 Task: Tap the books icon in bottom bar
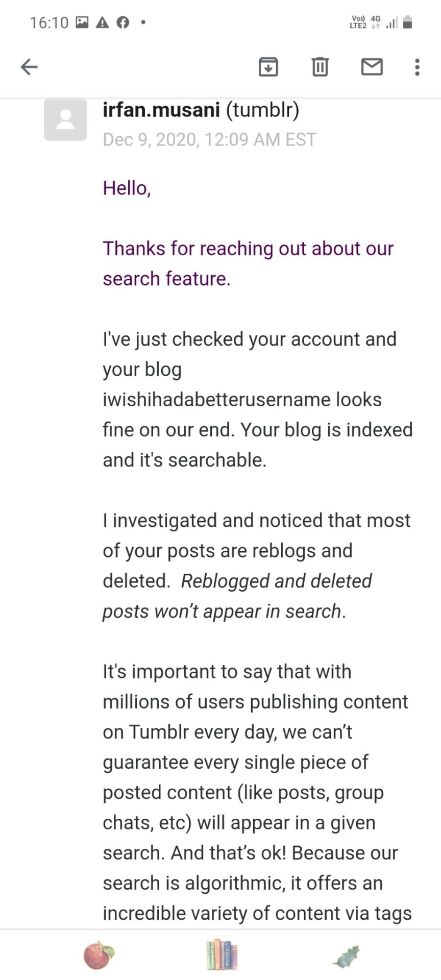pyautogui.click(x=222, y=954)
